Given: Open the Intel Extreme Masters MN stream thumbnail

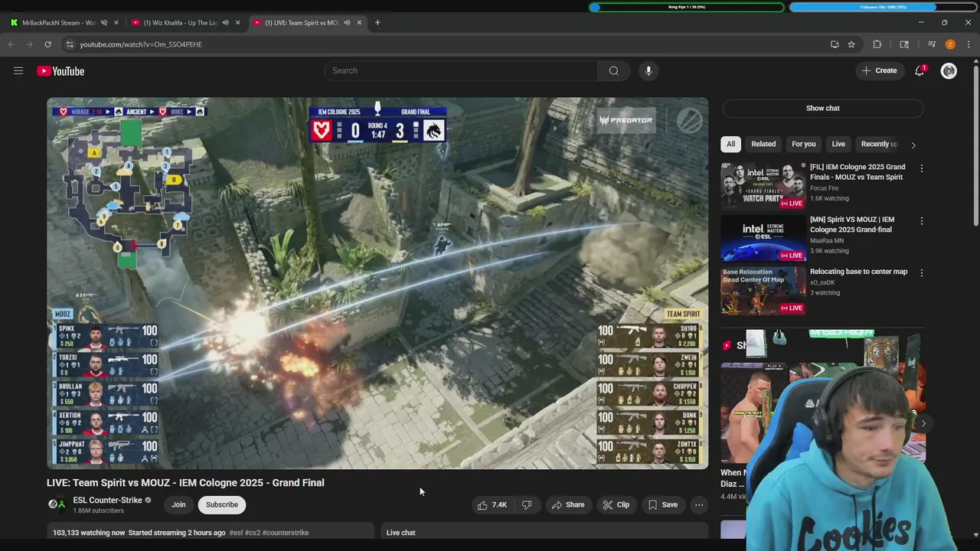Looking at the screenshot, I should [763, 237].
